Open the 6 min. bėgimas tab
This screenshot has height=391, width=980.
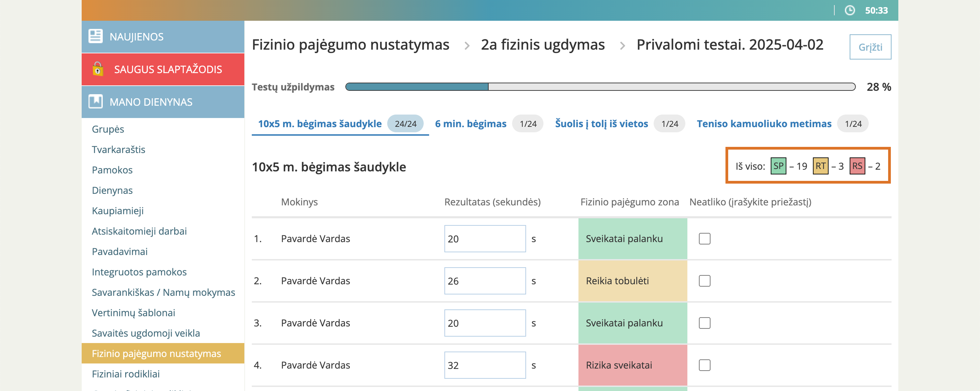[470, 123]
